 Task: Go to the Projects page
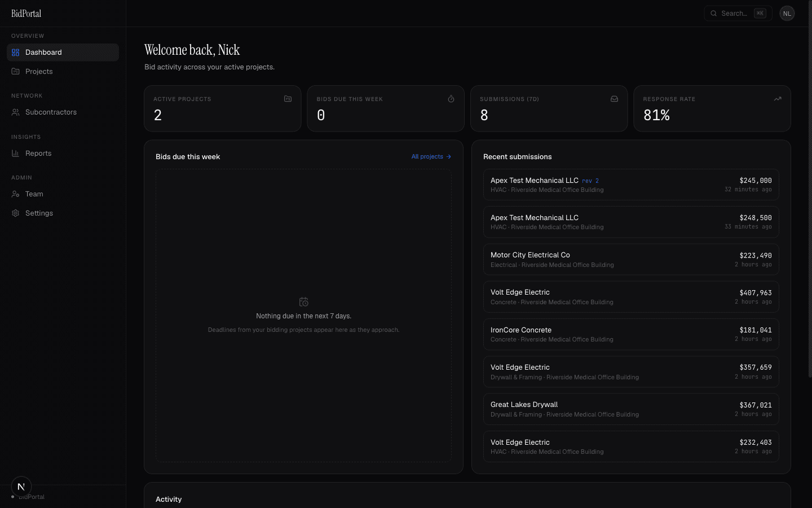point(63,72)
